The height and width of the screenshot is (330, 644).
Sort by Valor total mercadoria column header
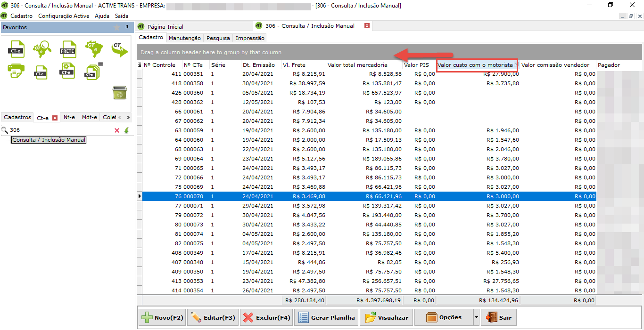pyautogui.click(x=364, y=65)
